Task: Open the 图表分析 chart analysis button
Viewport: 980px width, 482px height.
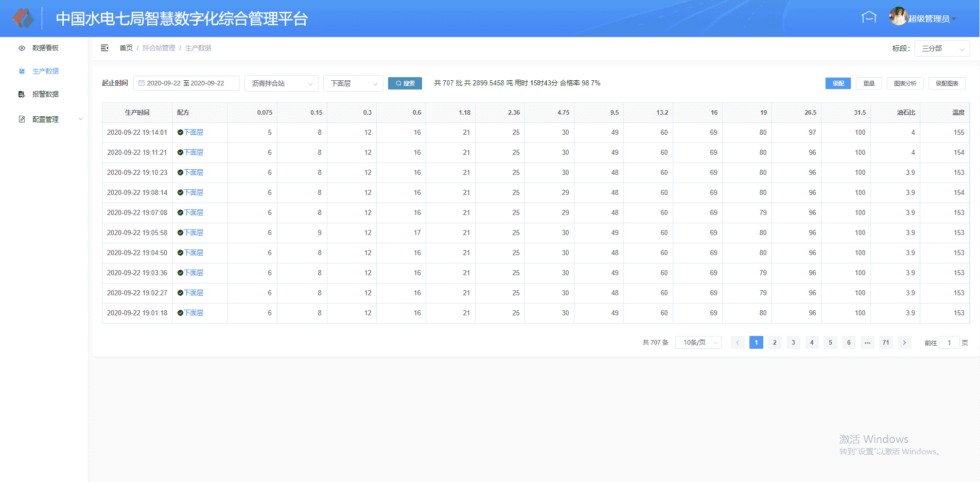Action: click(x=905, y=83)
